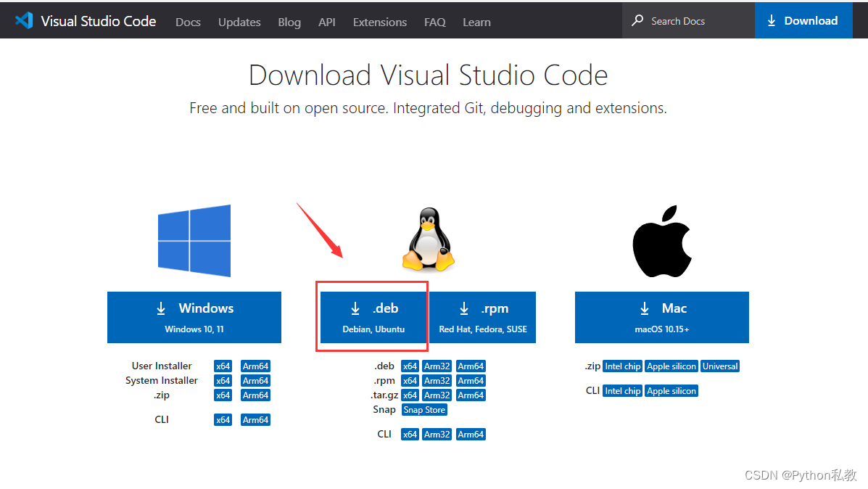Select x64 for Windows System Installer
The height and width of the screenshot is (489, 868).
[223, 380]
